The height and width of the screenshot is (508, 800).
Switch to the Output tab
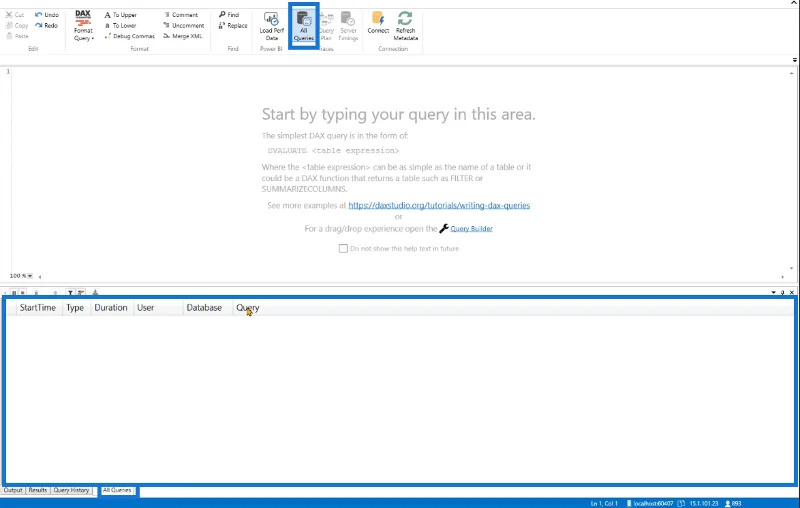(13, 490)
